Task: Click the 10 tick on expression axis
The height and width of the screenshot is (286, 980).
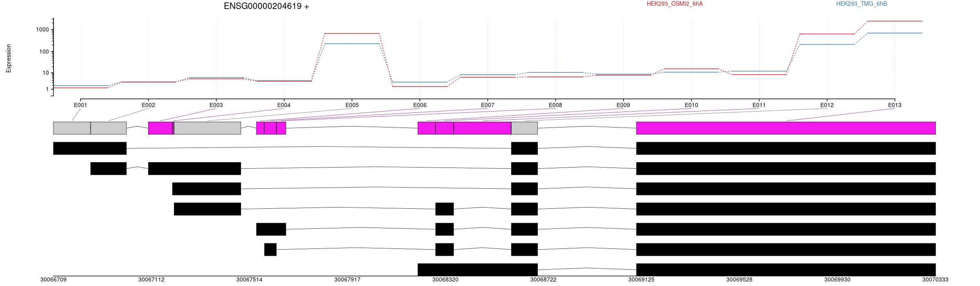Action: point(46,73)
